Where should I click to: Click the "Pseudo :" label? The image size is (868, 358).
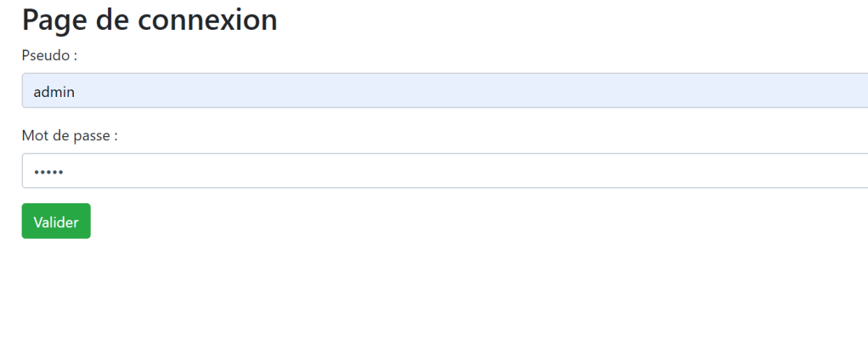point(50,56)
